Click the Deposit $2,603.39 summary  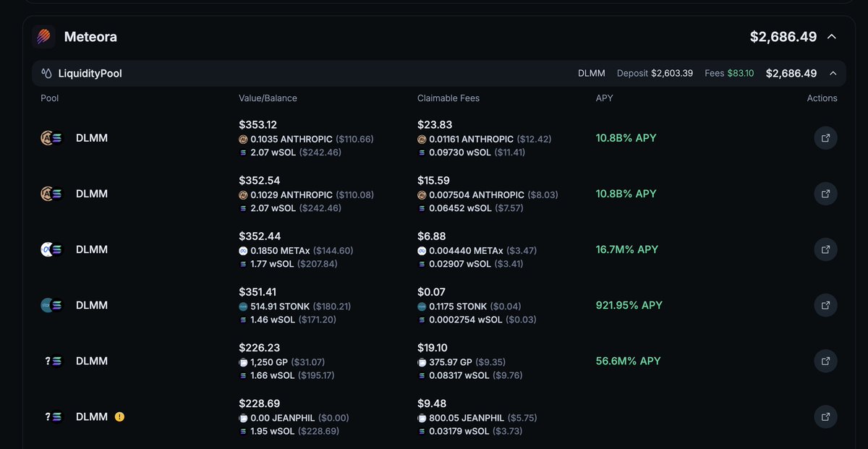coord(655,73)
